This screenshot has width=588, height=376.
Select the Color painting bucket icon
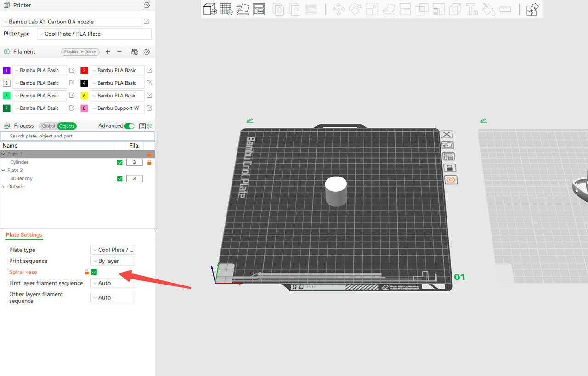[488, 9]
